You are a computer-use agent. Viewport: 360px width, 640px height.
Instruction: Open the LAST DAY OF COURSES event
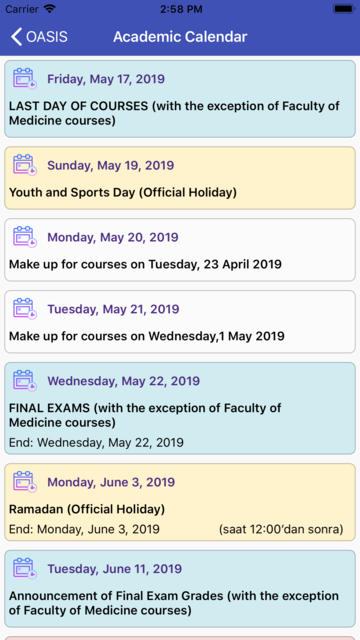[174, 113]
